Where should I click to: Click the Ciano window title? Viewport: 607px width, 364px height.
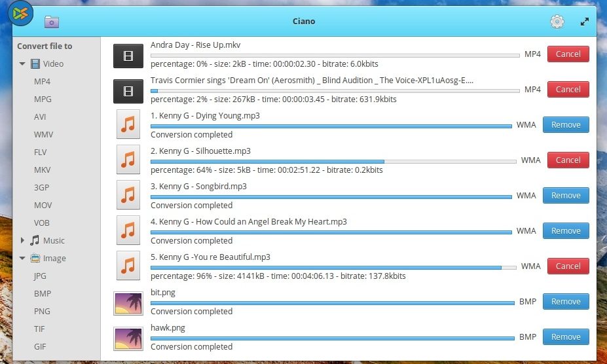[304, 22]
